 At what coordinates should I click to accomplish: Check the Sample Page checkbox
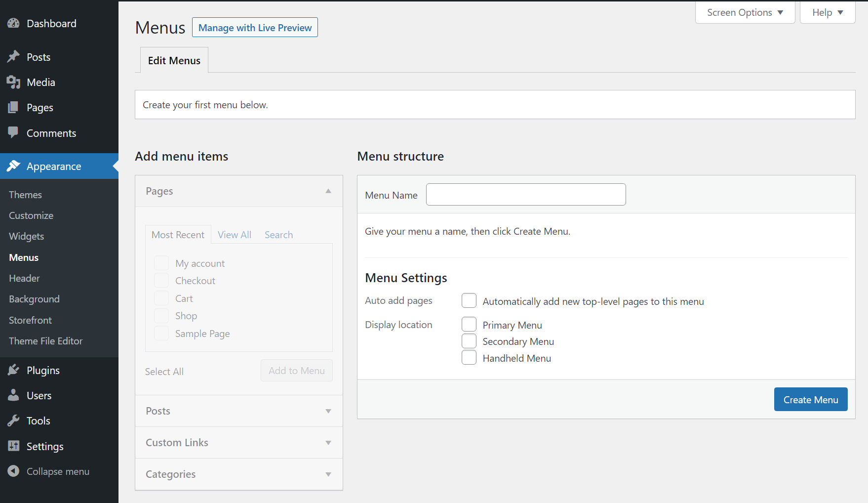161,333
